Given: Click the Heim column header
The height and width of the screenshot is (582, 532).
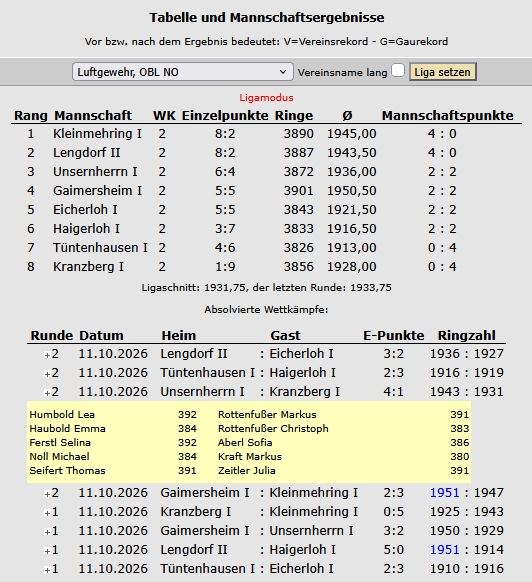Looking at the screenshot, I should pos(179,335).
